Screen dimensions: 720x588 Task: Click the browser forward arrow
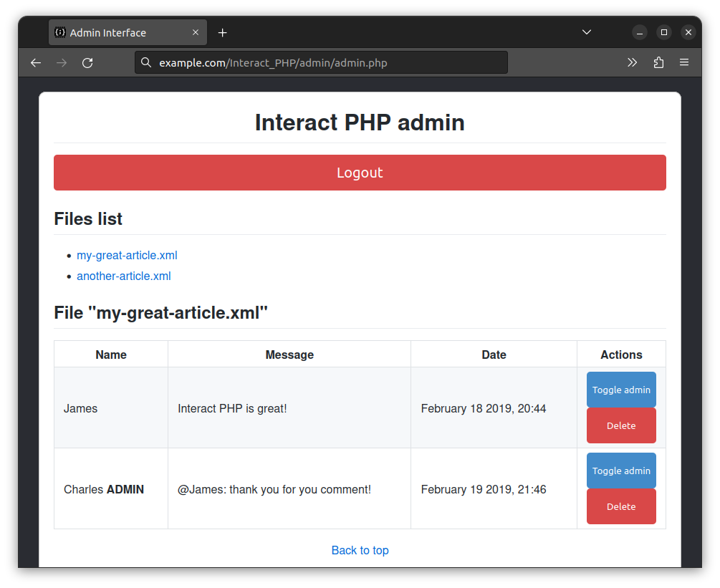(62, 62)
